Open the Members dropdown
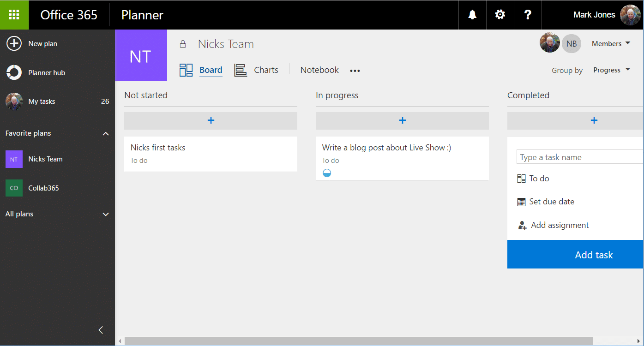Viewport: 644px width, 346px height. tap(611, 43)
